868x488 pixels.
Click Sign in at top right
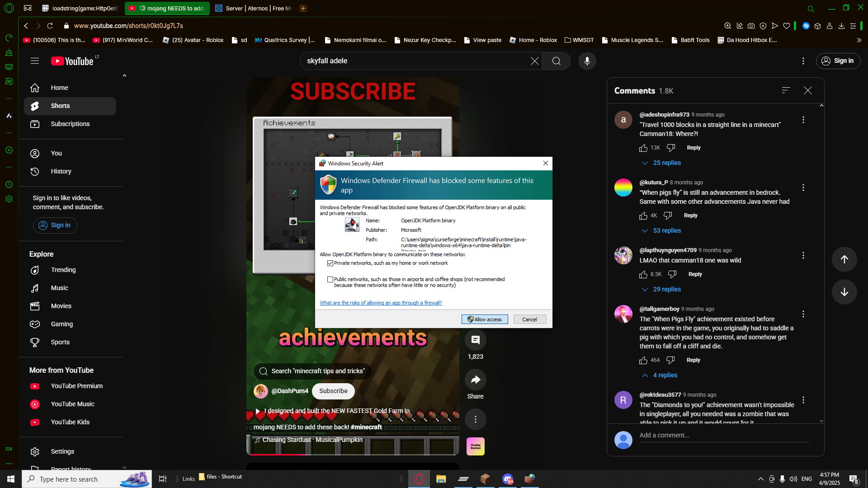(x=838, y=61)
